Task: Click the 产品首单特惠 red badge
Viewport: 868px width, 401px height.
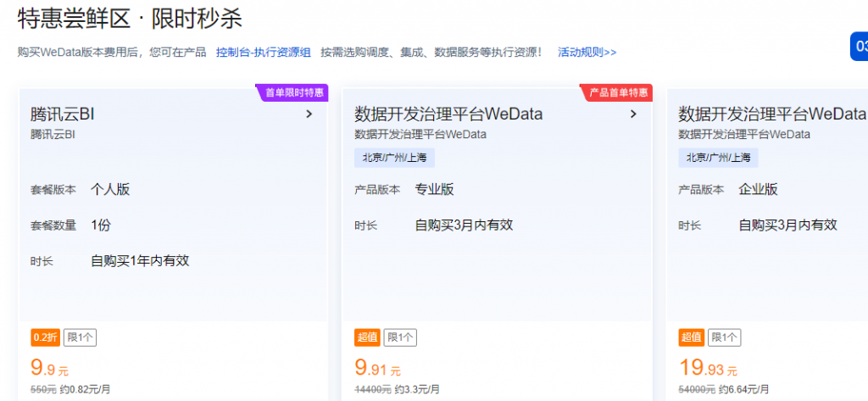Action: (617, 92)
